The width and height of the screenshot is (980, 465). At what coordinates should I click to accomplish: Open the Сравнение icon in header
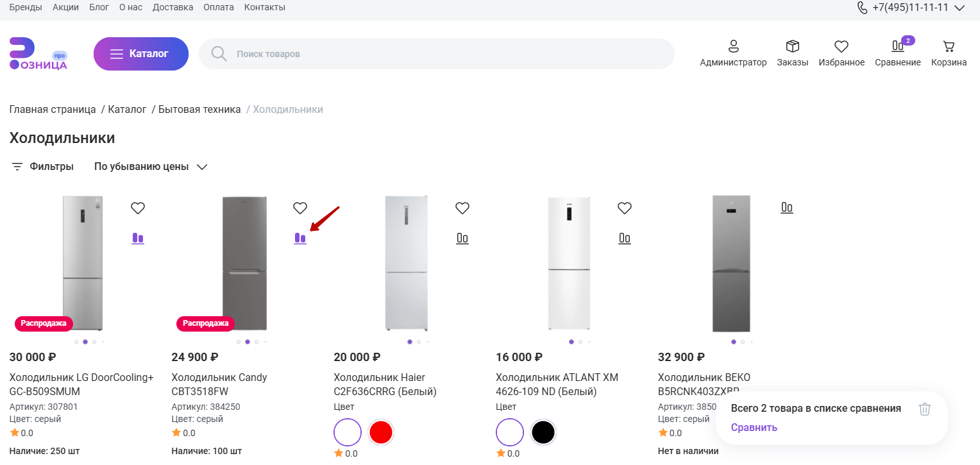click(x=898, y=46)
